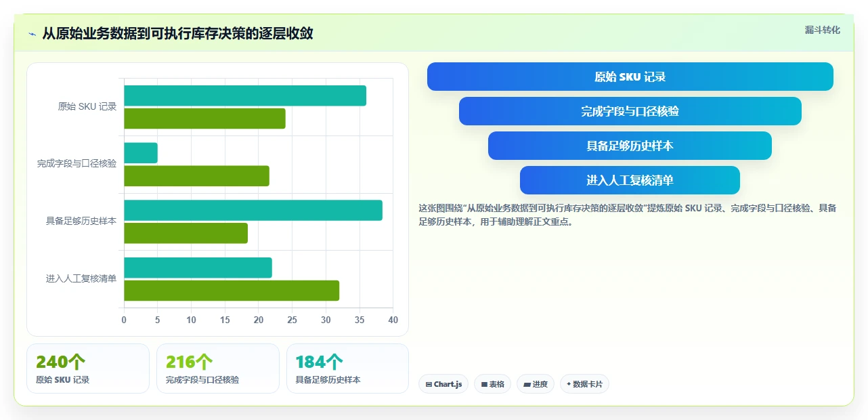Click the green bar for 原始 SKU 记录
868x420 pixels.
point(204,119)
